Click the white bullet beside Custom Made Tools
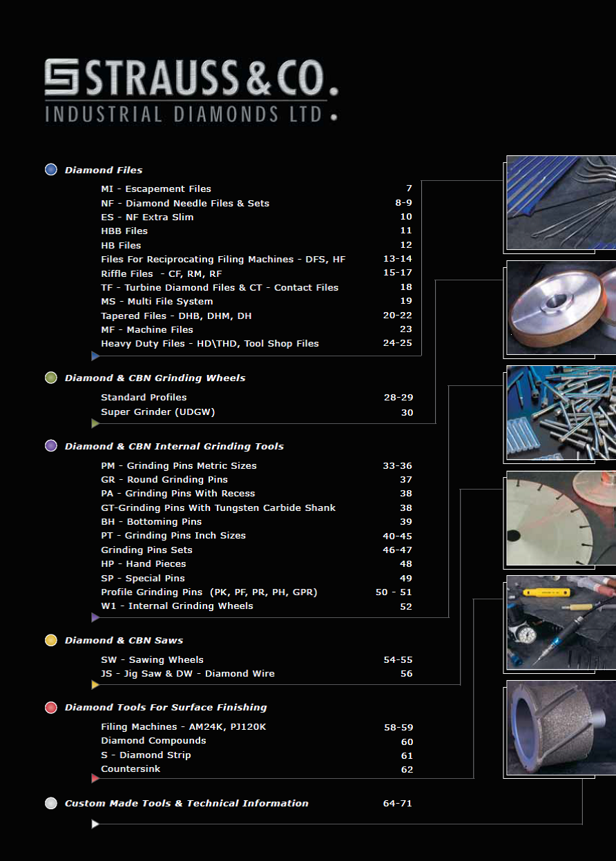Image resolution: width=616 pixels, height=861 pixels. point(50,803)
